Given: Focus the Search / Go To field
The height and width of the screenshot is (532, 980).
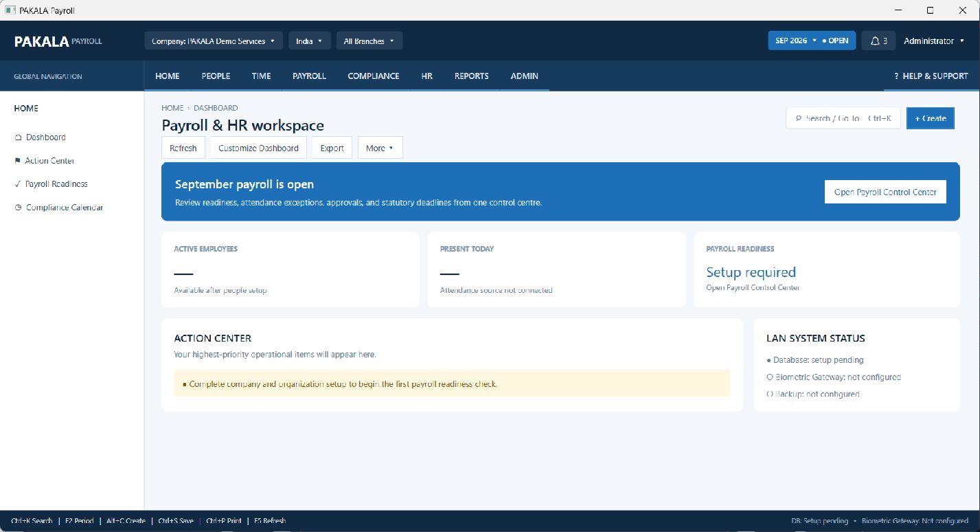Looking at the screenshot, I should (843, 118).
